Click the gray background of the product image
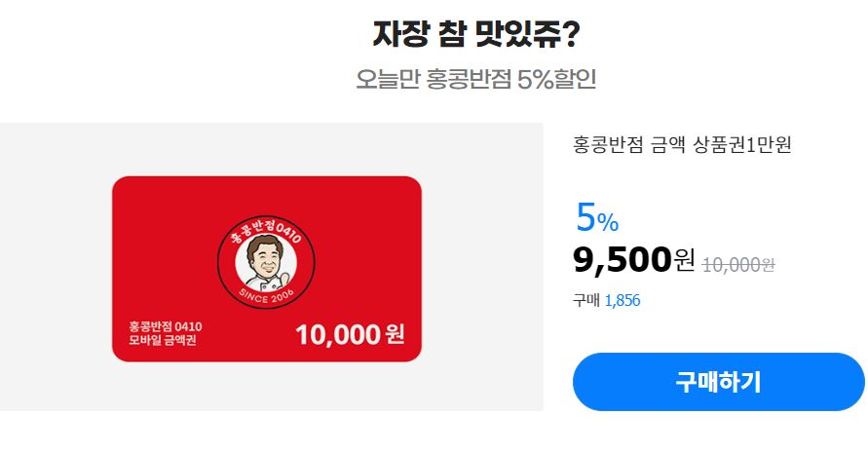 click(56, 266)
